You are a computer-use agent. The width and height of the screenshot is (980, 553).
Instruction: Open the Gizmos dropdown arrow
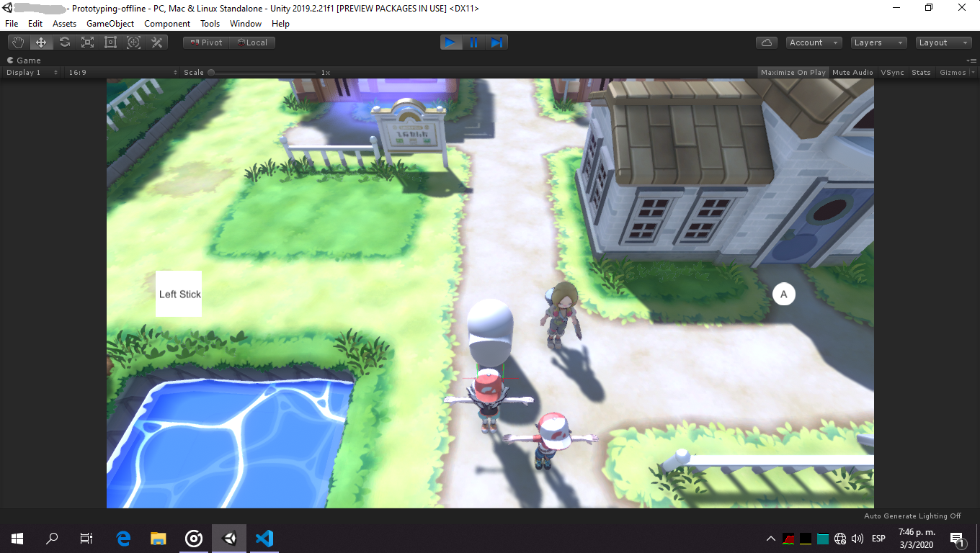(x=974, y=73)
